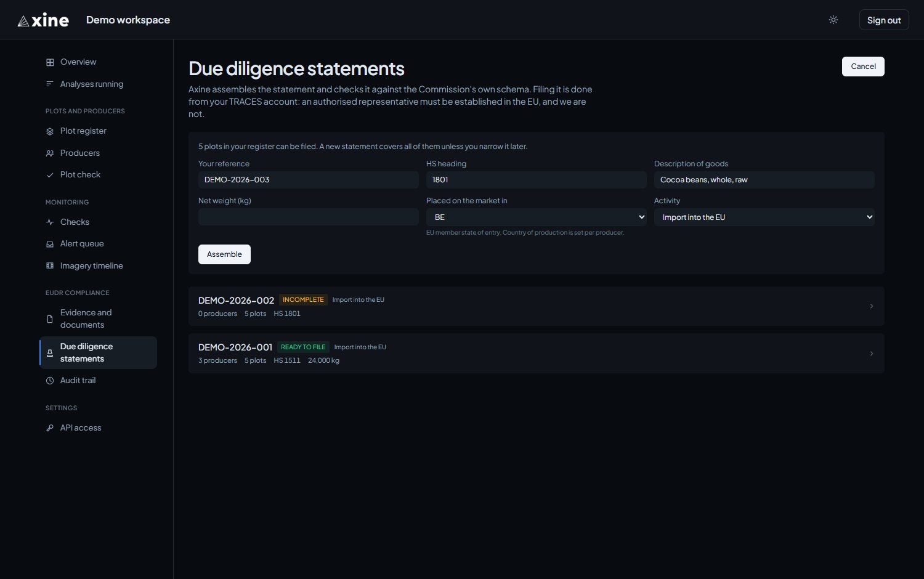Expand the DEMO-2026-002 statement chevron
Screen dimensions: 924x579
871,306
